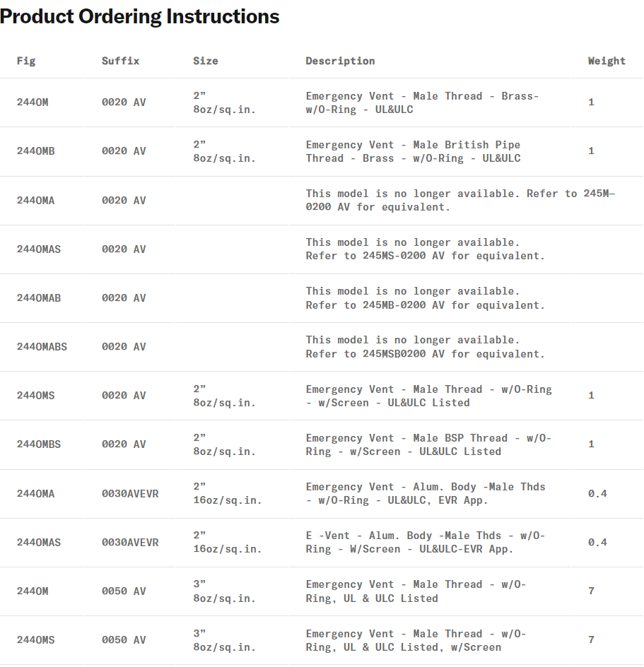Select the 244OMB figure cell
Viewport: 644px width, 667px height.
coord(35,151)
